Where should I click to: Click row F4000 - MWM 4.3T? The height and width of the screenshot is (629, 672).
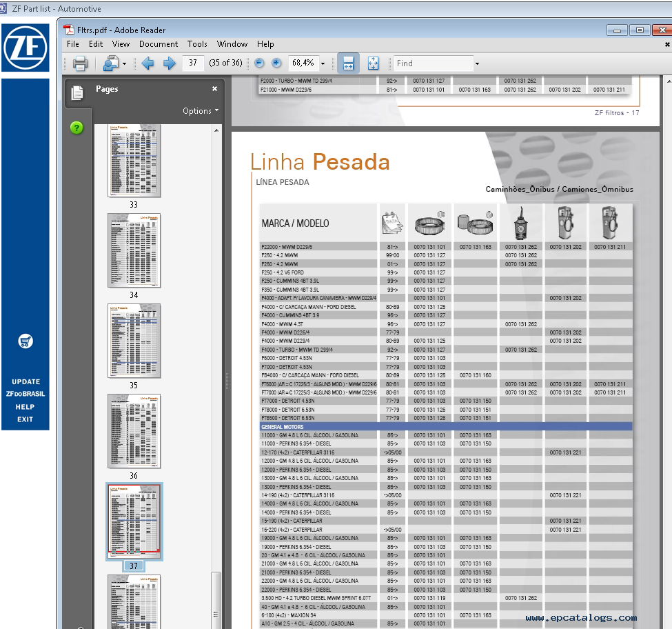(446, 324)
